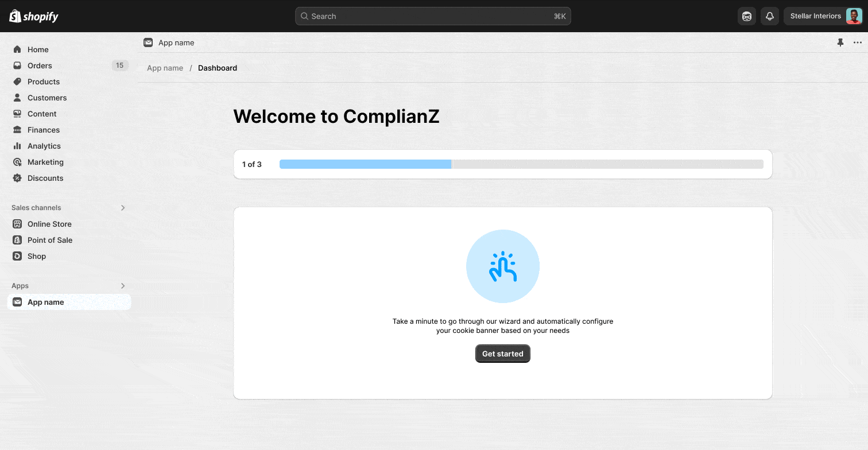Click the Online Store icon

click(17, 224)
